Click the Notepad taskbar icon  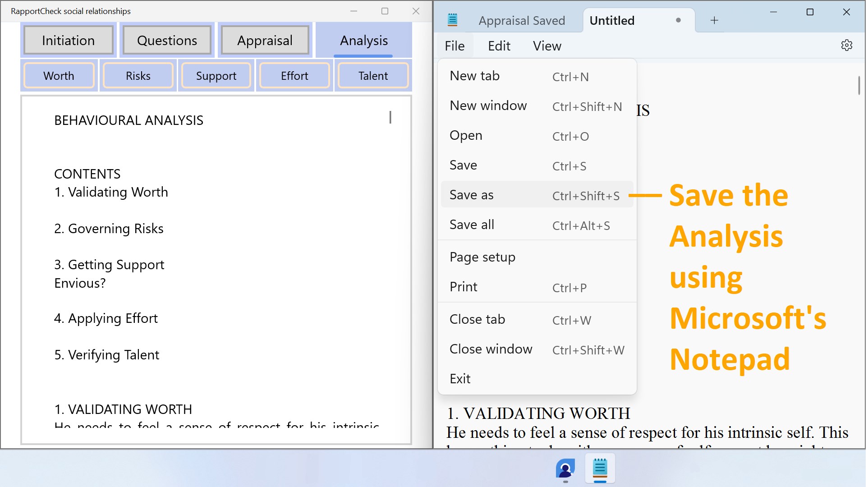coord(600,469)
